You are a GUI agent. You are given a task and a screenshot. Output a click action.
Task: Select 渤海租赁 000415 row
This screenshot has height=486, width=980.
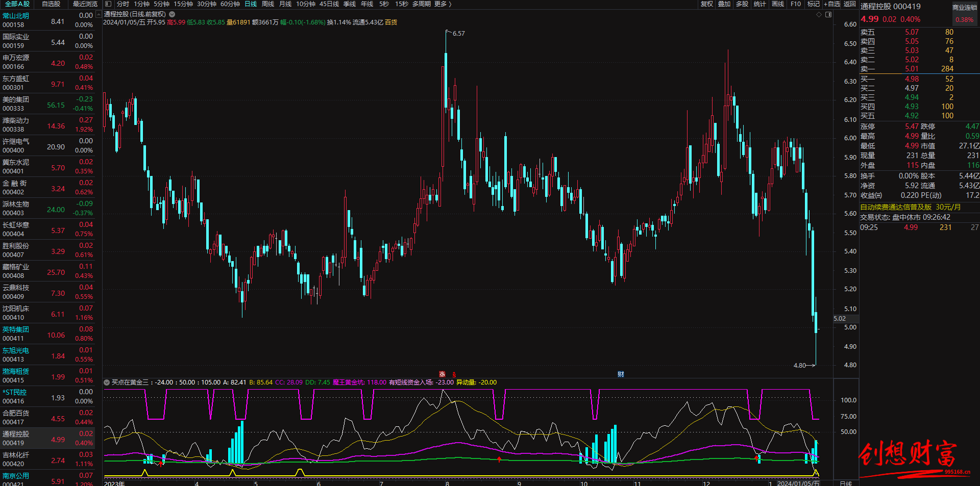point(47,376)
